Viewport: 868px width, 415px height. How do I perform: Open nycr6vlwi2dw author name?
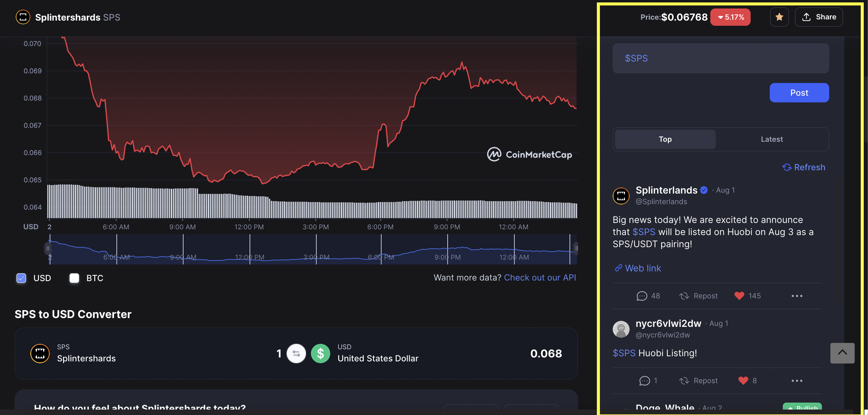(x=668, y=323)
